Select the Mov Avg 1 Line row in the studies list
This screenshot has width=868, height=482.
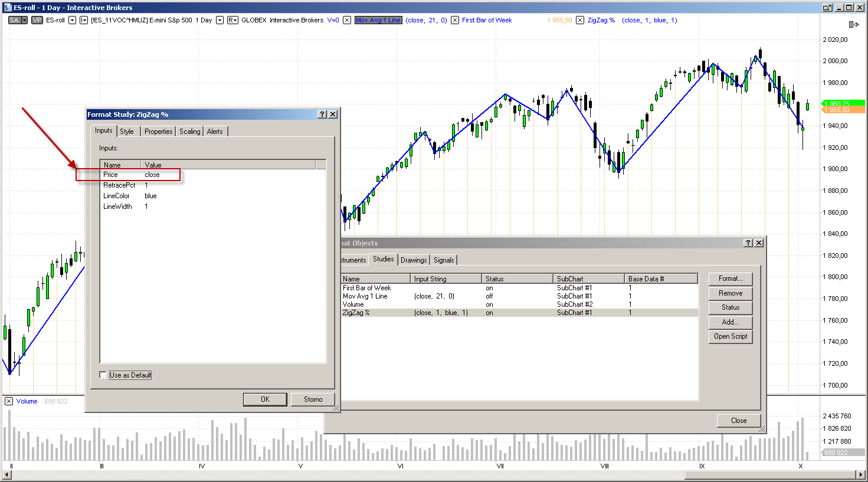[519, 296]
